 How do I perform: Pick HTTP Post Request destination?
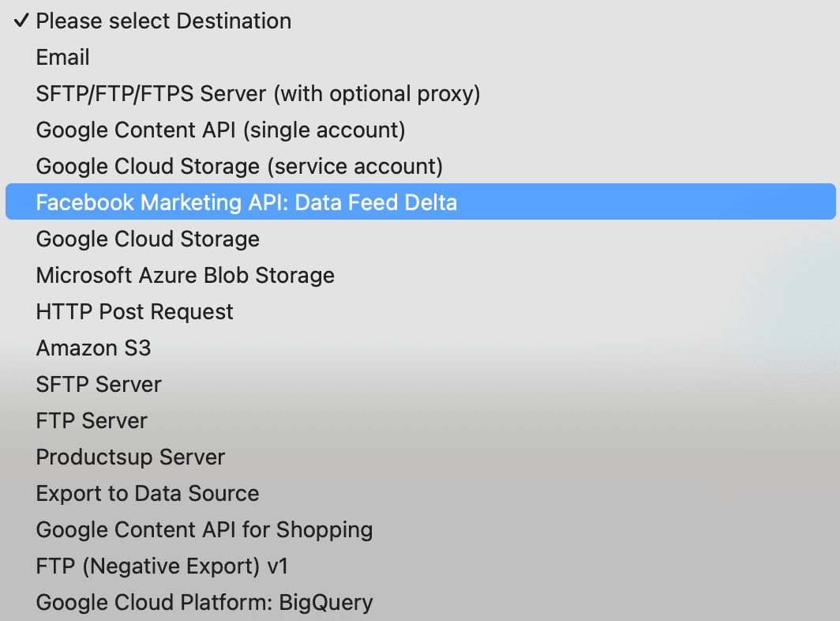(x=421, y=312)
